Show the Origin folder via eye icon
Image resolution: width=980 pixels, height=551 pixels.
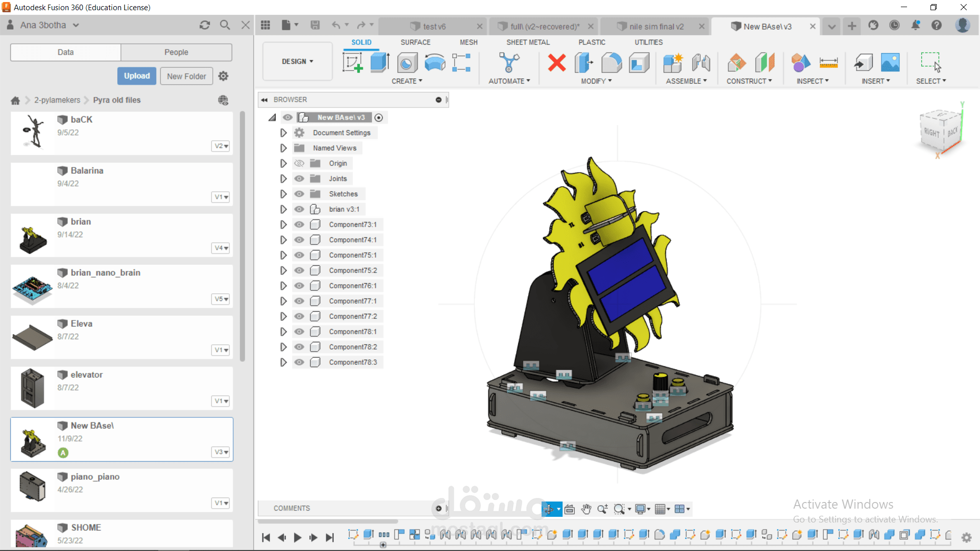pyautogui.click(x=300, y=163)
